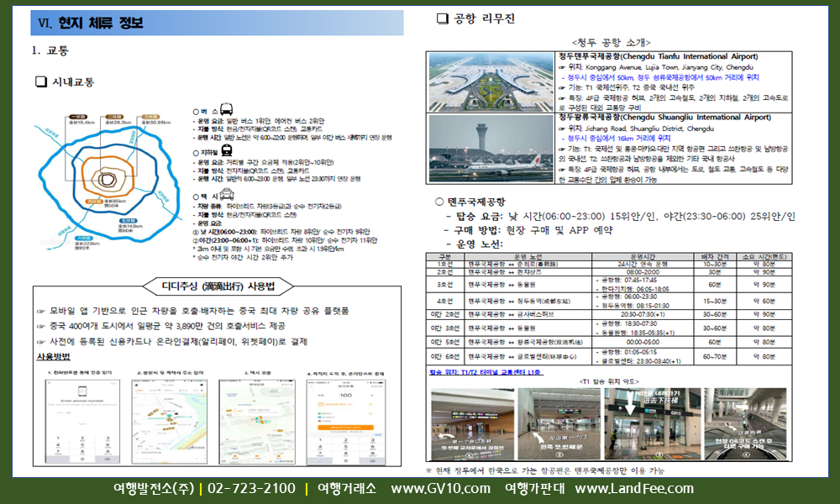Click the 223km outer ring label on map
The width and height of the screenshot is (840, 504).
pos(87,244)
